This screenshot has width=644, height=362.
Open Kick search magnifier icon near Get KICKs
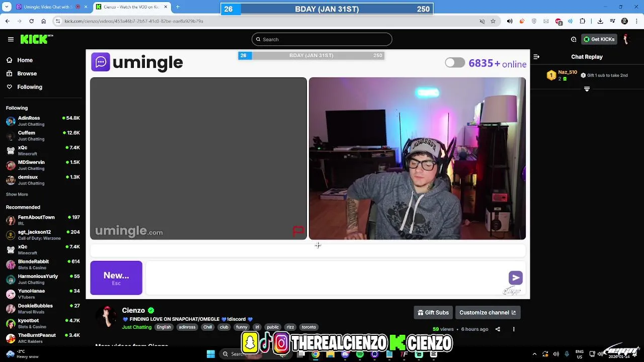[574, 39]
